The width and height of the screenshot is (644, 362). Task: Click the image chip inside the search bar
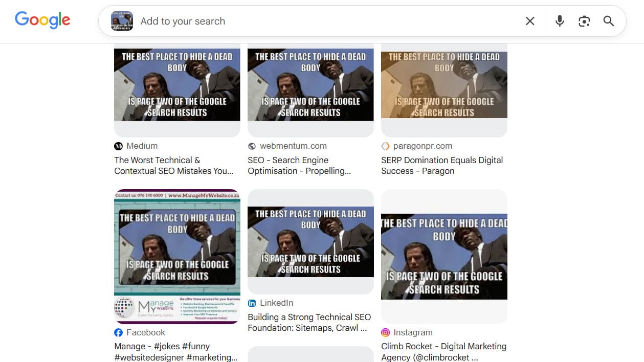tap(123, 21)
